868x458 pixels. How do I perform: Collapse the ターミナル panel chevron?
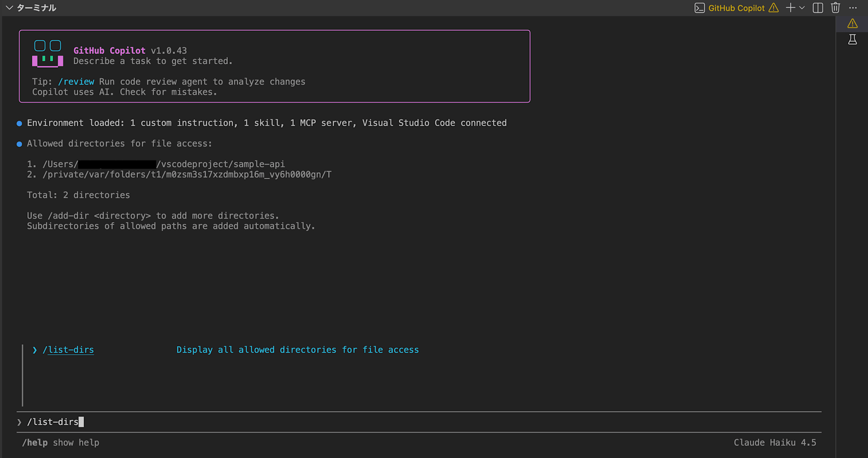click(9, 8)
